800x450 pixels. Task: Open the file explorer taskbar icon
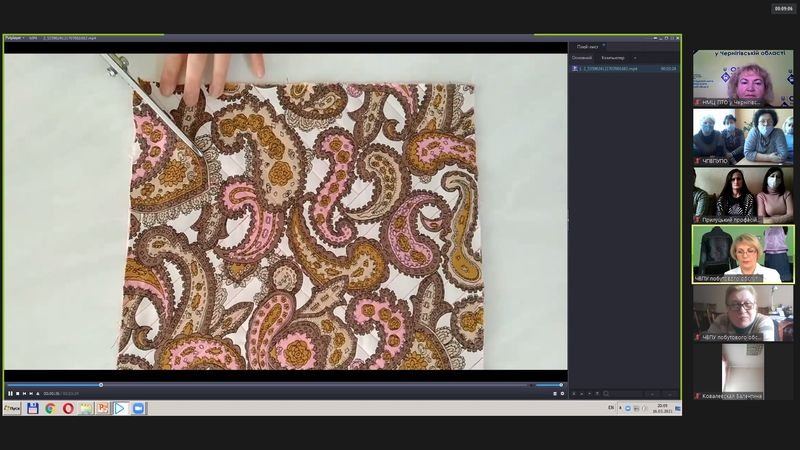point(85,408)
